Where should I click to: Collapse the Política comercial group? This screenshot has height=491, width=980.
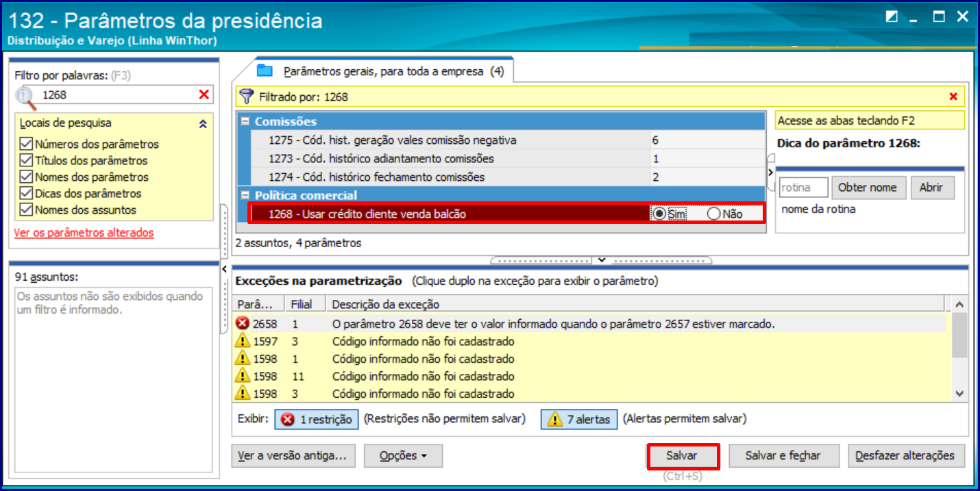click(245, 195)
